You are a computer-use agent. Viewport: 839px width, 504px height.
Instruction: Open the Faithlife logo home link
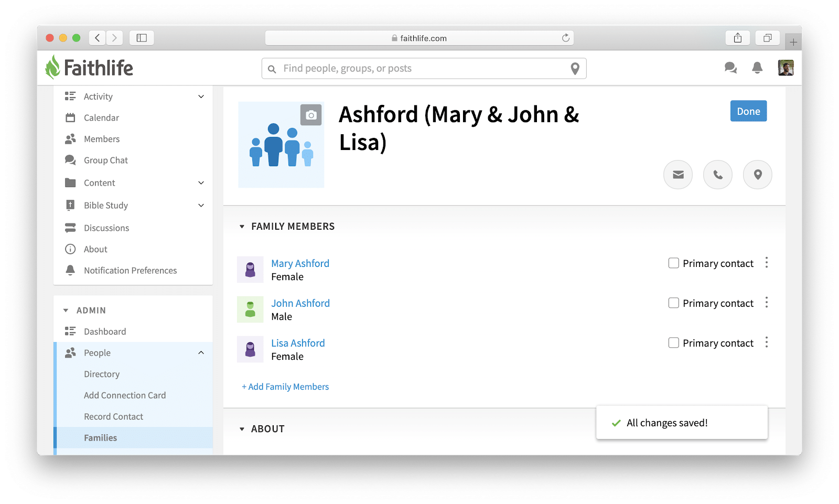89,68
